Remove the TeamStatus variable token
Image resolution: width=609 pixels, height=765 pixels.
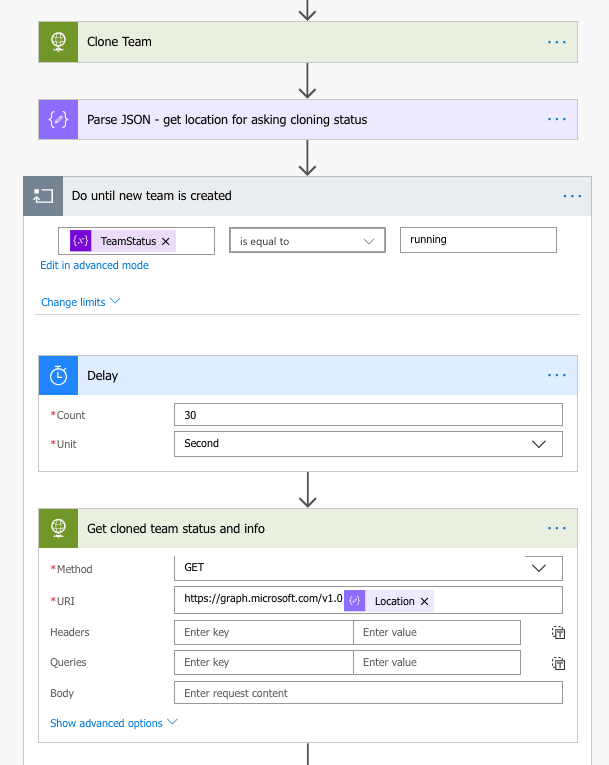pos(166,241)
